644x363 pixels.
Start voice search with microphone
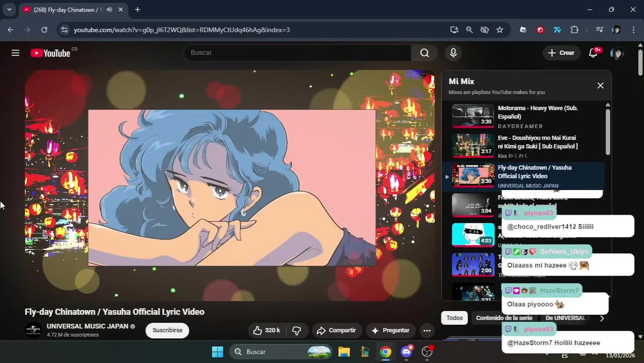click(454, 53)
